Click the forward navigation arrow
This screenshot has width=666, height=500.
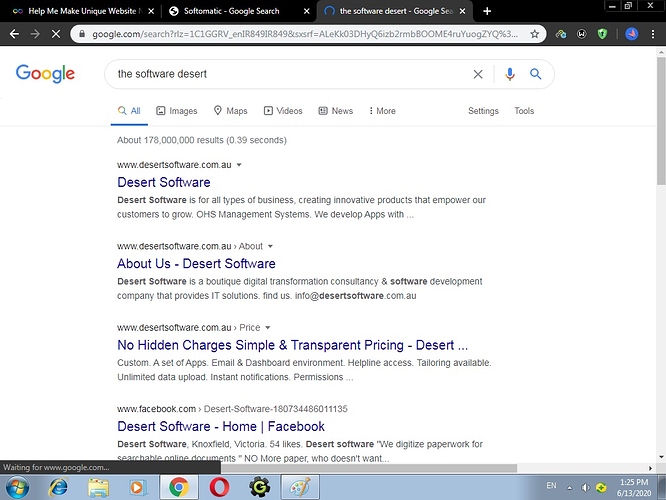pos(35,34)
